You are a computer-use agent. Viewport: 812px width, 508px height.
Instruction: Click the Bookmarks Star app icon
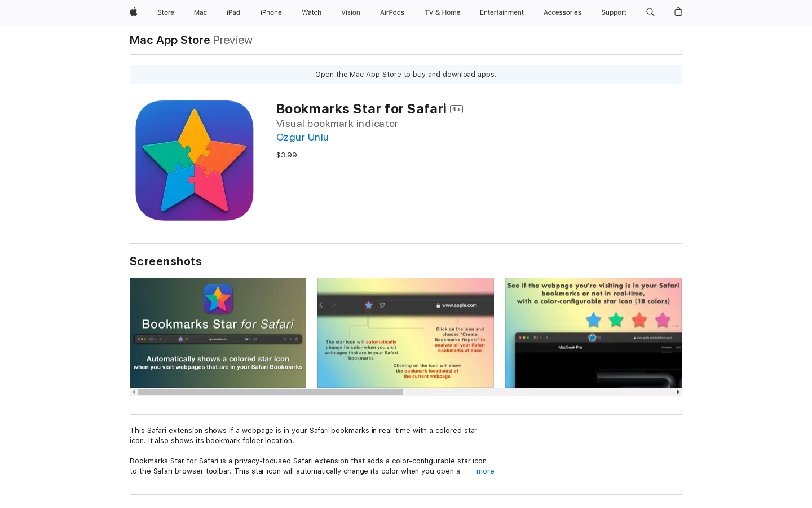click(195, 160)
